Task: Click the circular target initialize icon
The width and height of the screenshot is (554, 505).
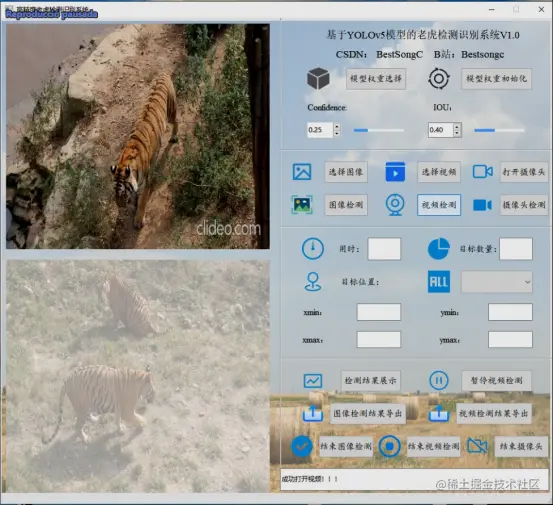Action: [x=438, y=78]
